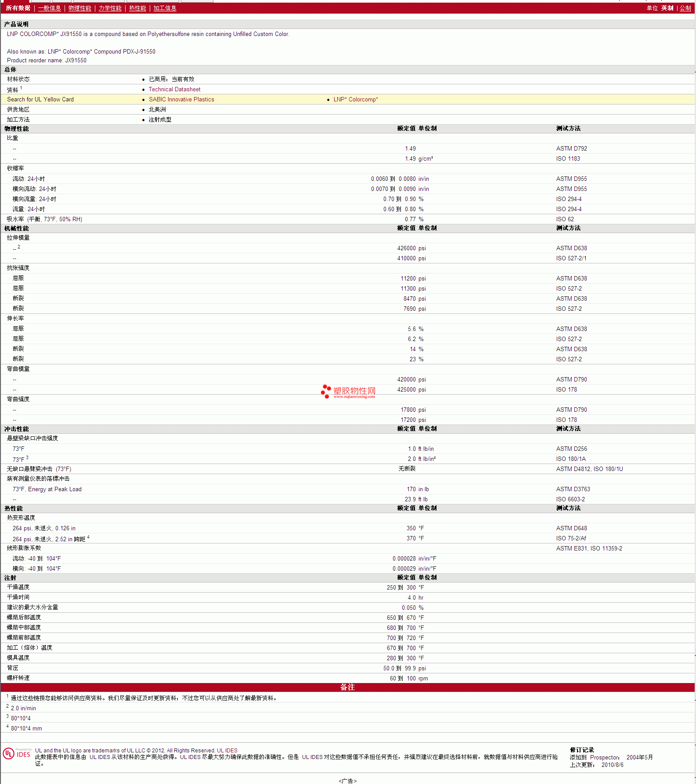Click the 模具温度 row label

click(x=18, y=658)
